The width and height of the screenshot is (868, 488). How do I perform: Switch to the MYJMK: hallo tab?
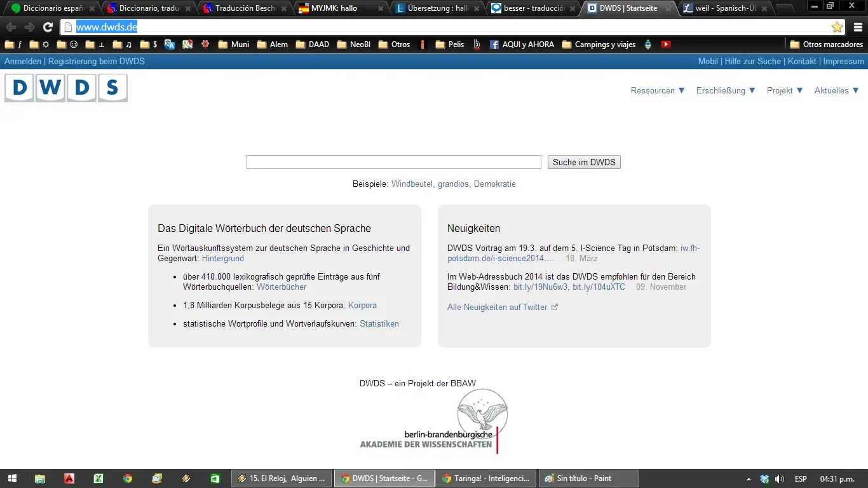click(x=340, y=9)
